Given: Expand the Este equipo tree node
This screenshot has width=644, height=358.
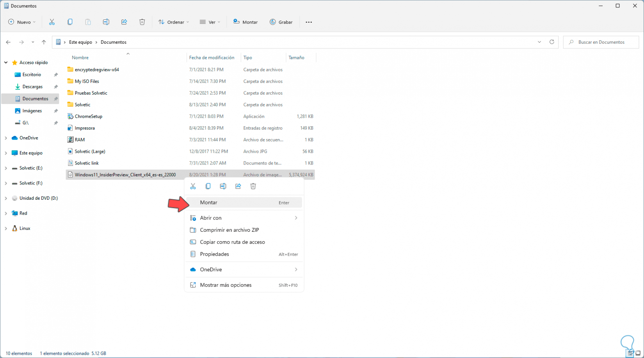Looking at the screenshot, I should [6, 153].
